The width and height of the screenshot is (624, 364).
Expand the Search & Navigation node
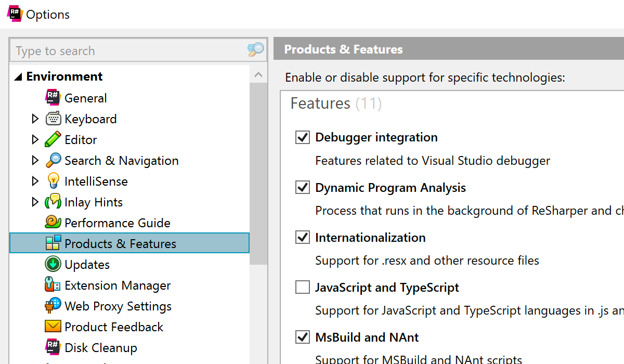coord(35,160)
